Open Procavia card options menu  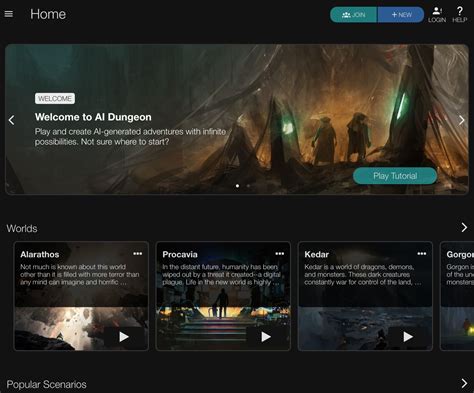(280, 254)
